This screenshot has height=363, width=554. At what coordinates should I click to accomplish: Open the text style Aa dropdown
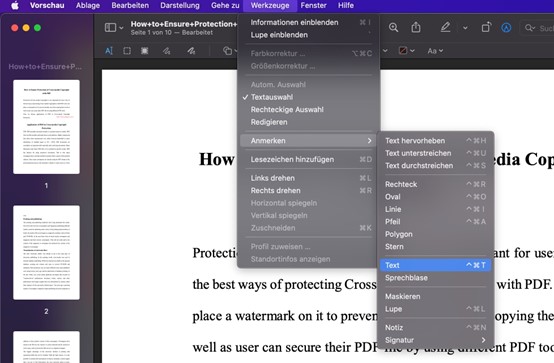pos(435,51)
